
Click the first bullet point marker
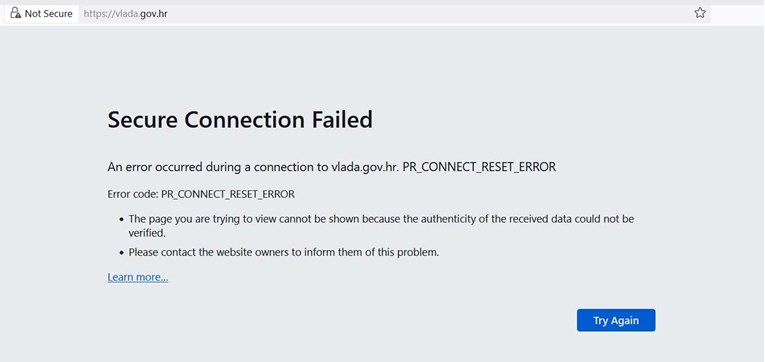click(121, 220)
